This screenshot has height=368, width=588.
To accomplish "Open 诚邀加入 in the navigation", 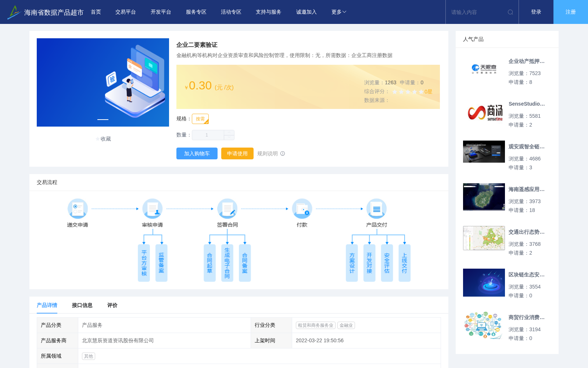I will pyautogui.click(x=306, y=12).
